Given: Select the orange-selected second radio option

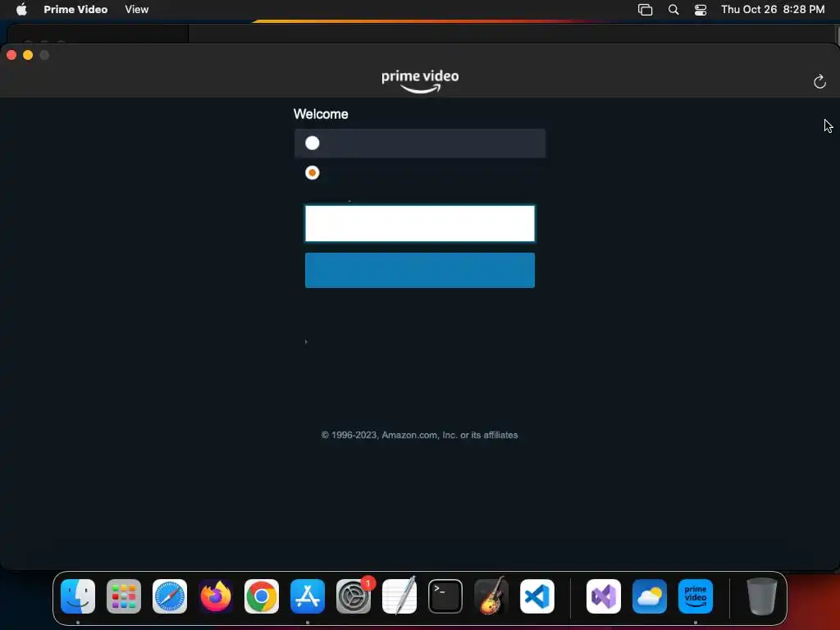Looking at the screenshot, I should (x=313, y=172).
